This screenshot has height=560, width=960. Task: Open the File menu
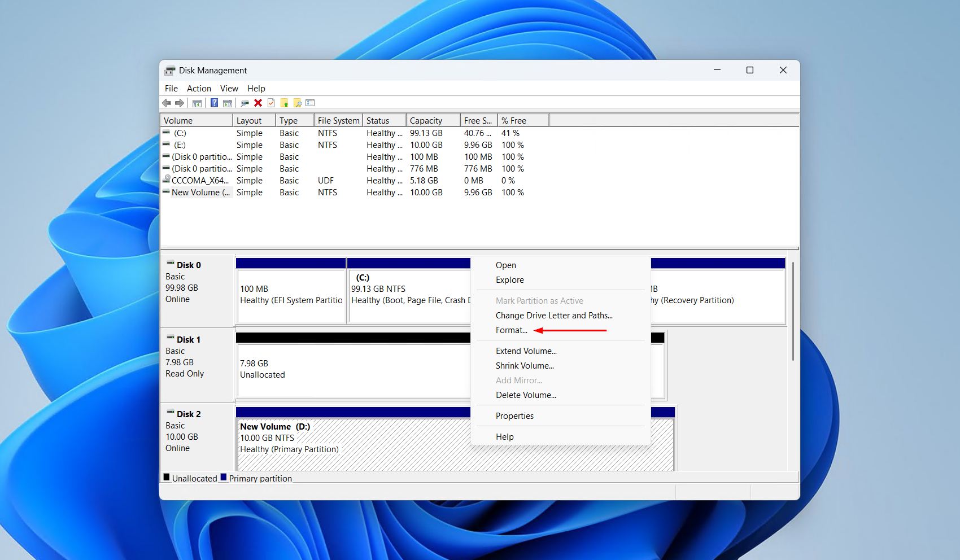click(171, 89)
